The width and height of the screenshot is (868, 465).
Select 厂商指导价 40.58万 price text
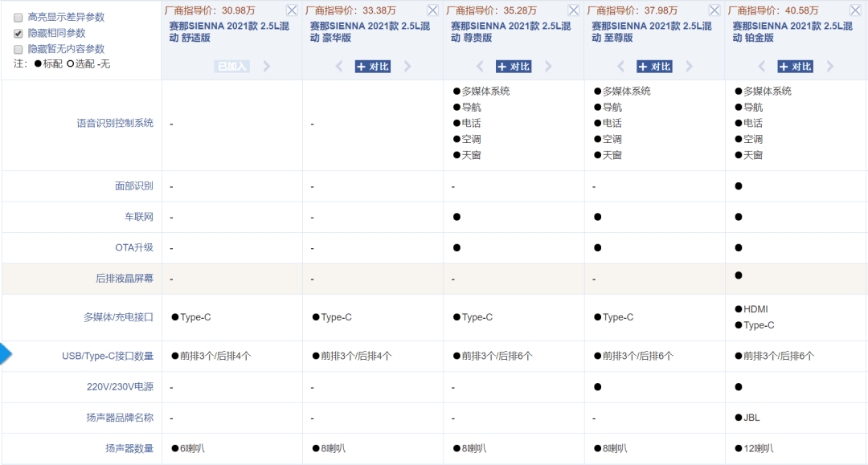point(773,10)
